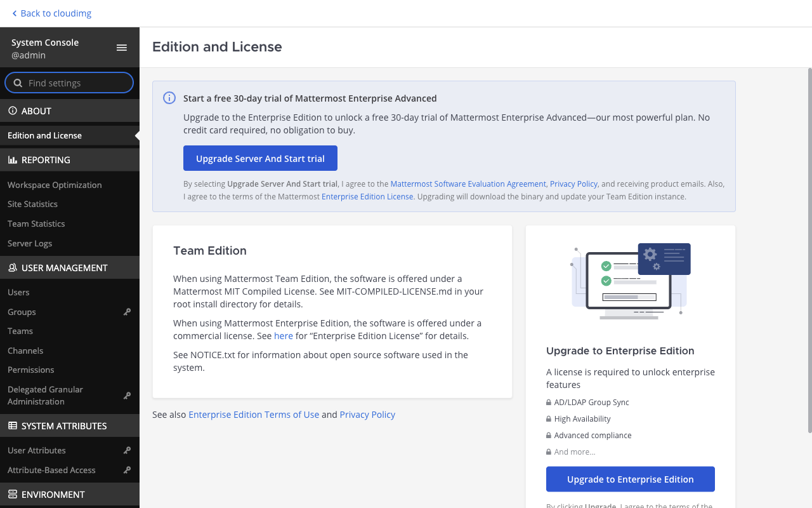812x508 pixels.
Task: Click the page vertical scrollbar
Action: click(x=809, y=250)
